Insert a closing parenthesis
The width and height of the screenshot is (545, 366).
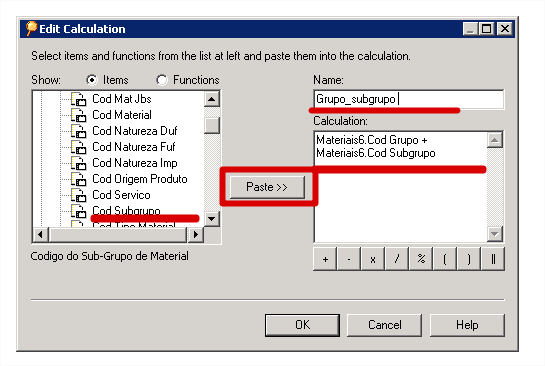click(x=469, y=259)
